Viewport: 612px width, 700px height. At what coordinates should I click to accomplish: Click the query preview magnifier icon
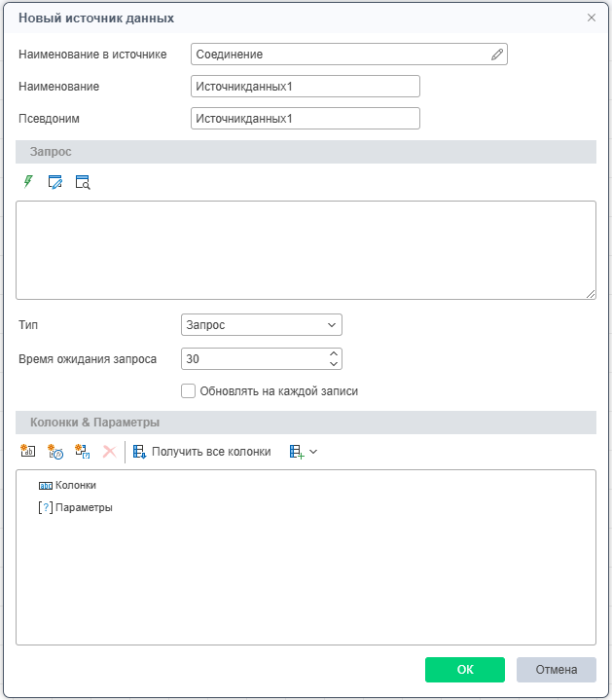[x=83, y=181]
